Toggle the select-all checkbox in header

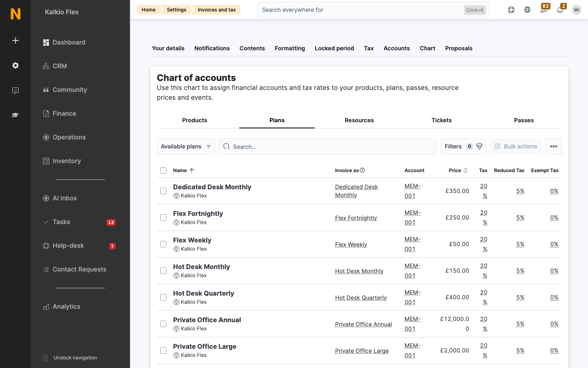point(163,171)
